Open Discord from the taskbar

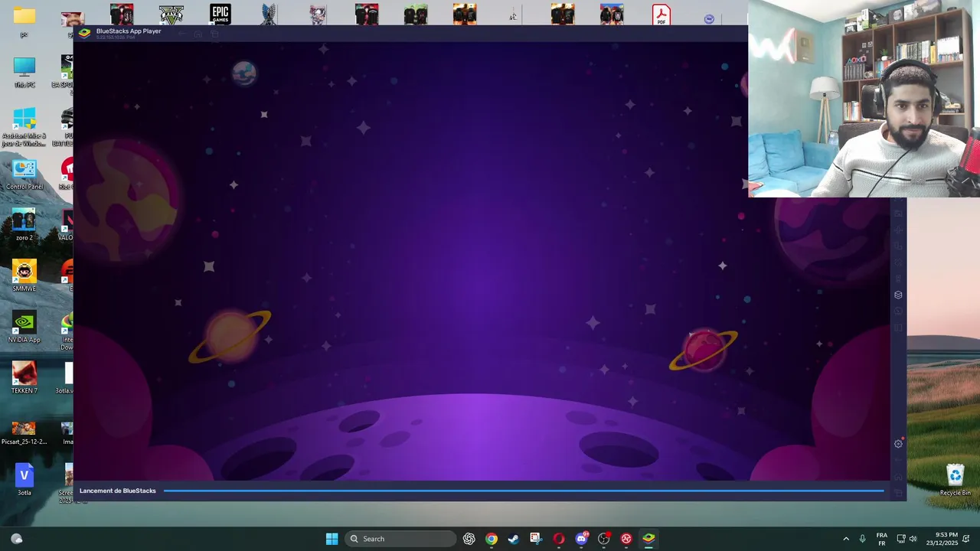581,539
